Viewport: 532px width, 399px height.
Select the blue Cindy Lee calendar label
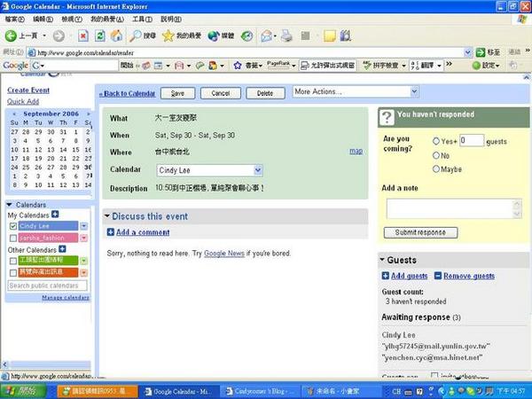pyautogui.click(x=48, y=226)
